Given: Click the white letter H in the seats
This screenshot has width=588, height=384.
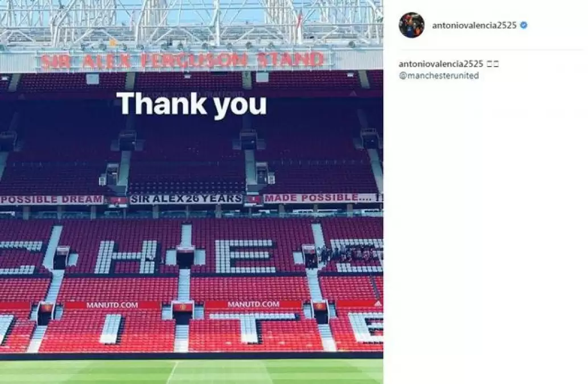Looking at the screenshot, I should [x=126, y=257].
